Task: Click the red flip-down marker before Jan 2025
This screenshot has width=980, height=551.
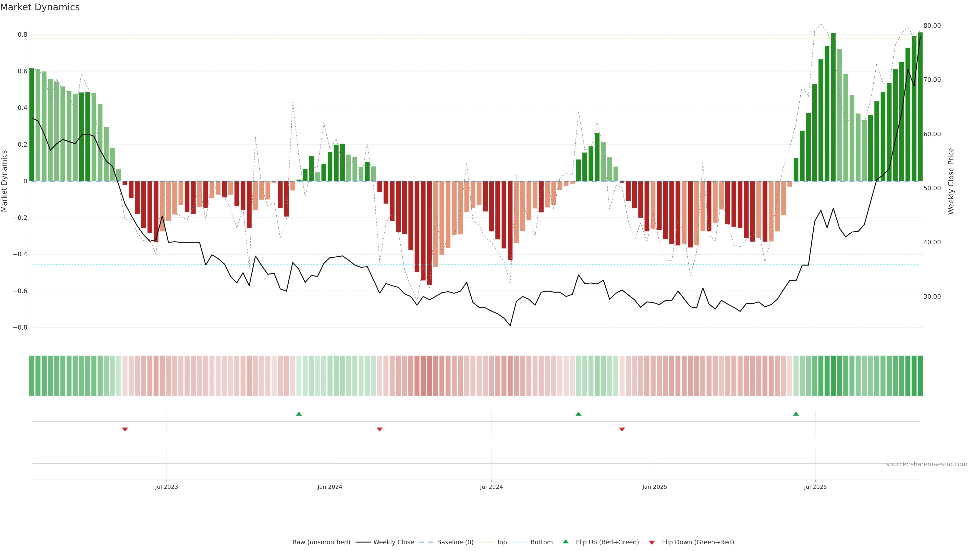Action: [622, 429]
